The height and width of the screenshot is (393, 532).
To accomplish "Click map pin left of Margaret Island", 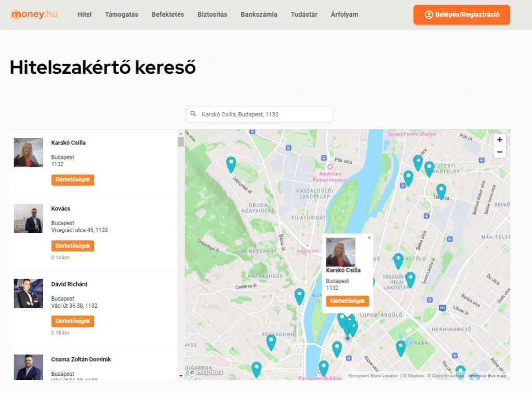I will (299, 296).
